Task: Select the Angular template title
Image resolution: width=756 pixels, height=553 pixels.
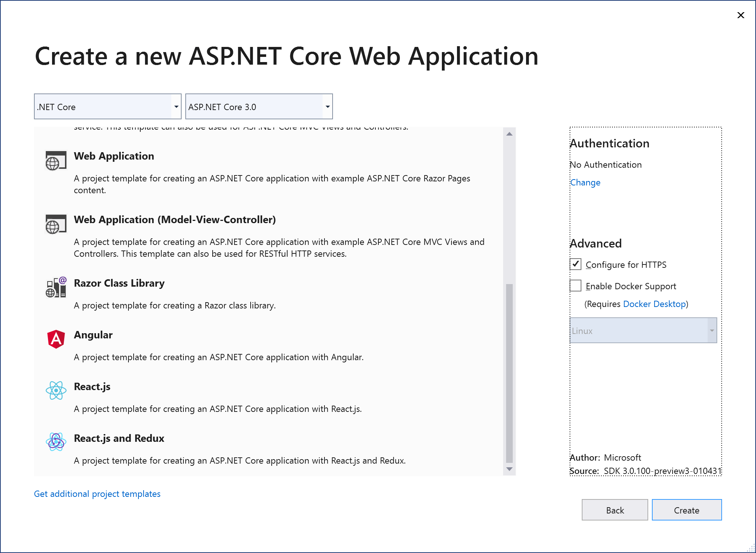Action: [x=93, y=335]
